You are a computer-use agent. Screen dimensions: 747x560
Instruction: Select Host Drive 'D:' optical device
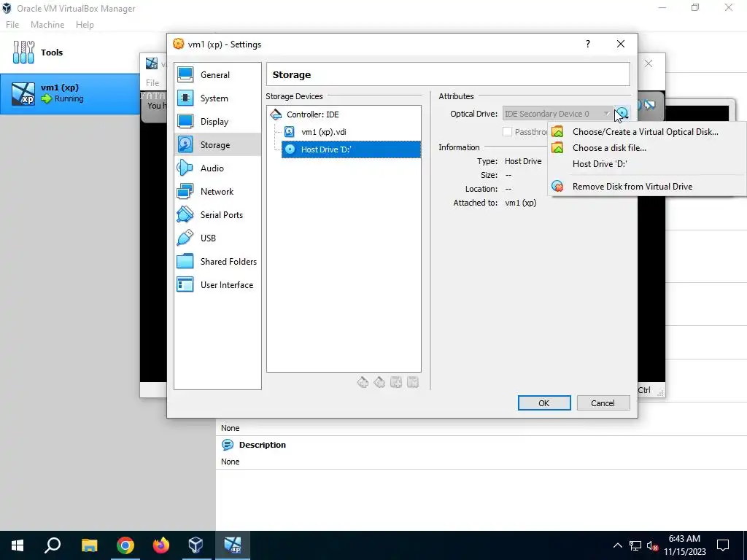click(351, 149)
